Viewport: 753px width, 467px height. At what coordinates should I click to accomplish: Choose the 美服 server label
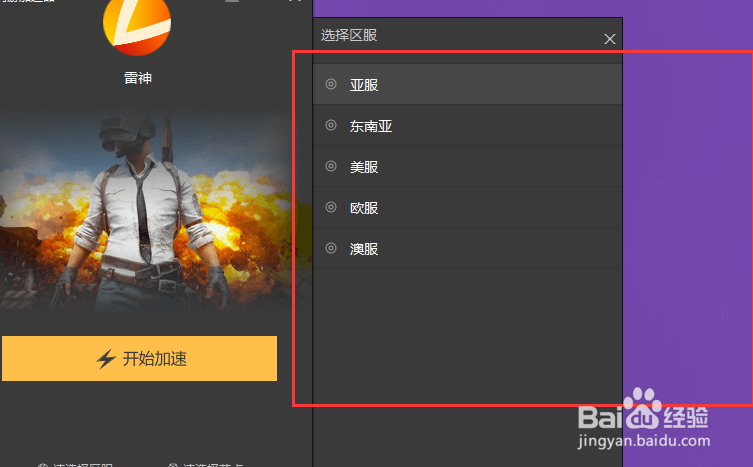[x=364, y=167]
